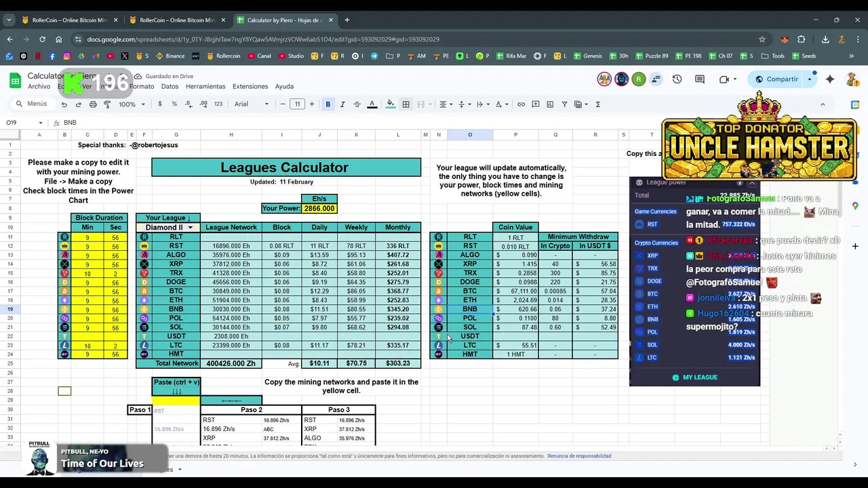This screenshot has width=868, height=488.
Task: Activate the paint format tool
Action: tap(107, 104)
